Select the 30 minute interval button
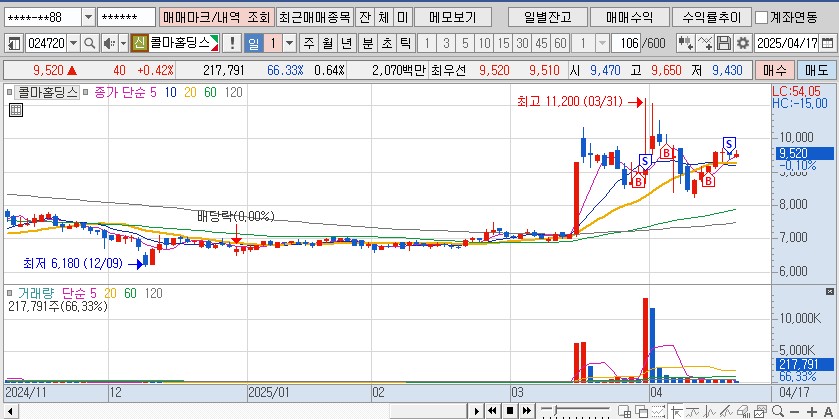The width and height of the screenshot is (839, 419). pyautogui.click(x=523, y=43)
